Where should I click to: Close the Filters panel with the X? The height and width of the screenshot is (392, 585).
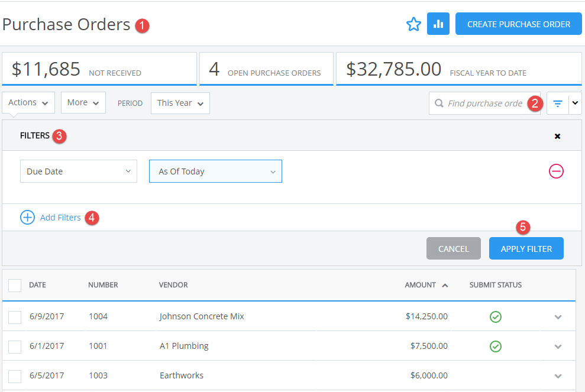(x=557, y=136)
